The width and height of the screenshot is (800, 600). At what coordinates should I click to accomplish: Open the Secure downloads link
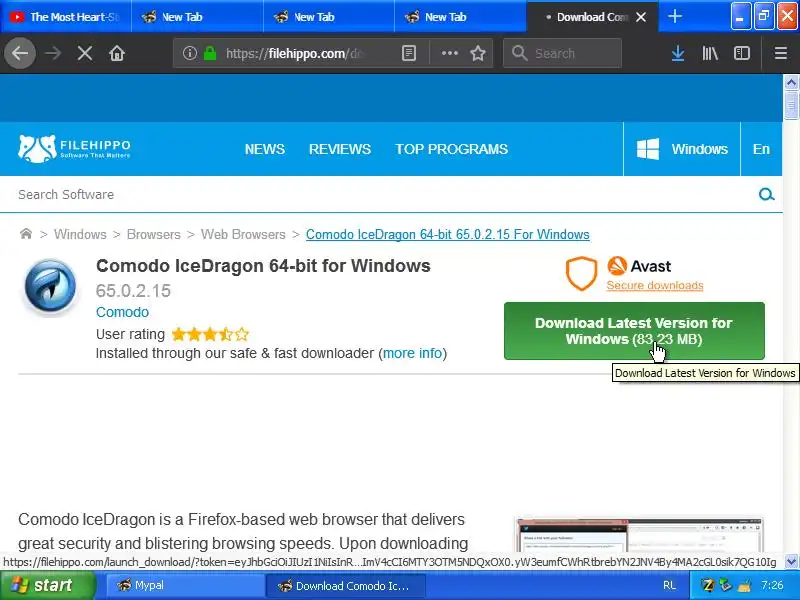click(x=655, y=285)
